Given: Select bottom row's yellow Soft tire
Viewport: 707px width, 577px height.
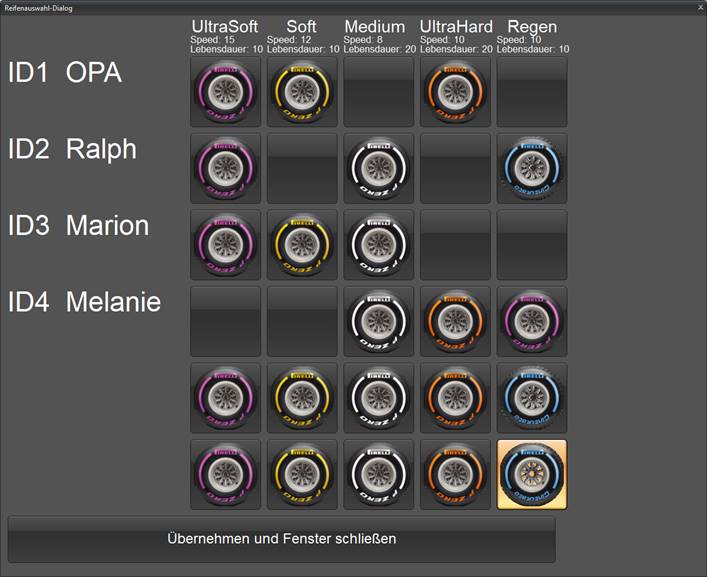Looking at the screenshot, I should click(x=302, y=475).
